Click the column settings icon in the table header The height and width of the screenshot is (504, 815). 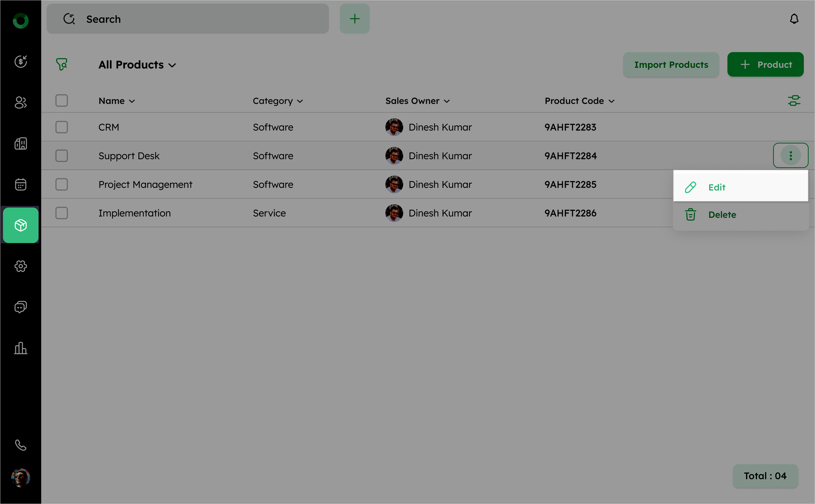click(x=794, y=101)
